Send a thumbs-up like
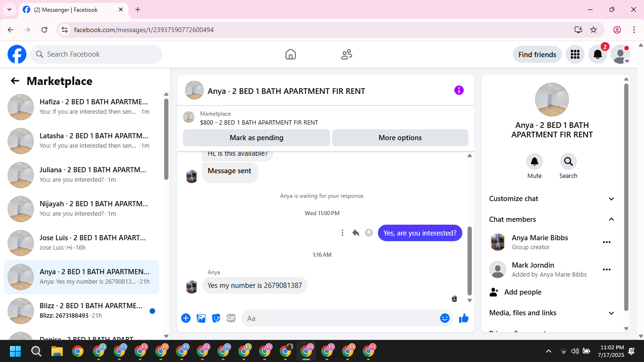The height and width of the screenshot is (362, 644). pos(464,318)
